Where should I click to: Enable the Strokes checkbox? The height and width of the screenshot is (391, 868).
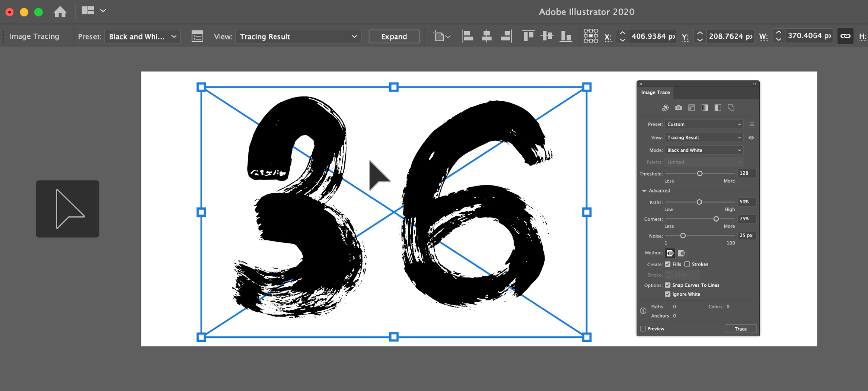[687, 264]
